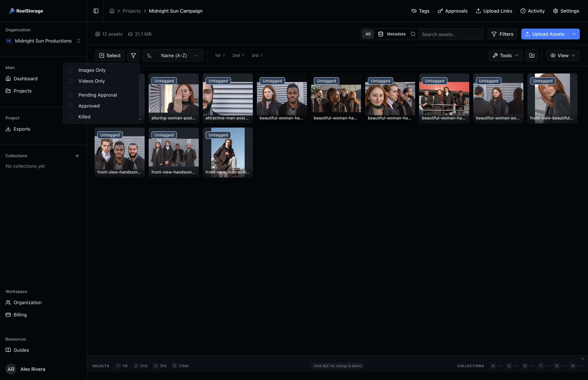Image resolution: width=588 pixels, height=380 pixels.
Task: Collapse the bottom shortcuts bar chevron
Action: coord(582,359)
